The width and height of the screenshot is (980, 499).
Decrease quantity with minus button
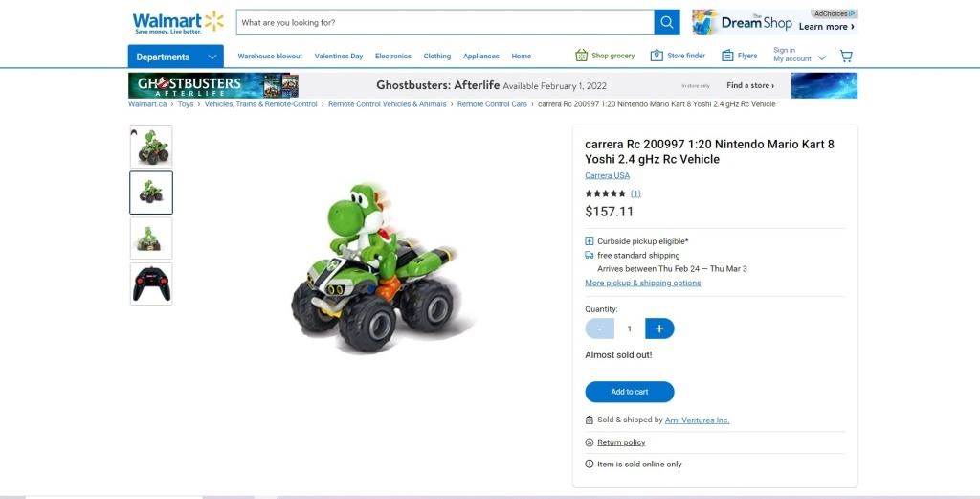tap(599, 329)
